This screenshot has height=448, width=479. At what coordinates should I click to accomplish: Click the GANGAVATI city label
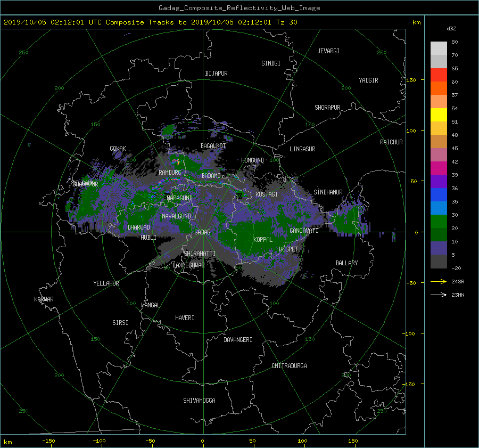pyautogui.click(x=304, y=231)
